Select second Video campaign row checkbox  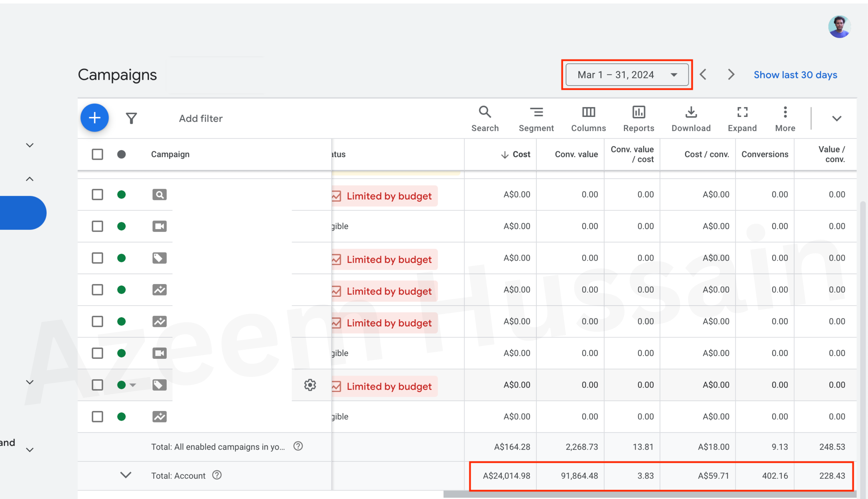[97, 353]
